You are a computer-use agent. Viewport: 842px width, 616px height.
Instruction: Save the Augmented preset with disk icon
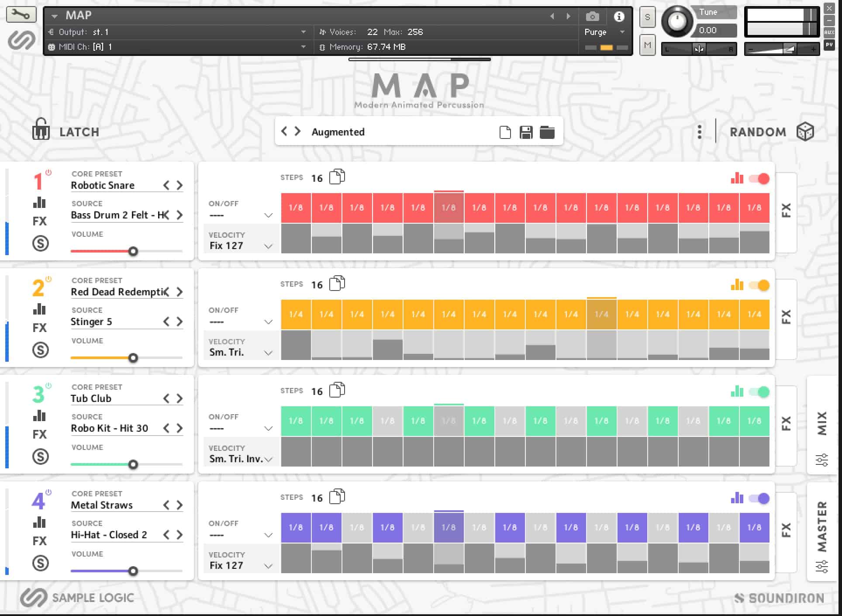click(526, 132)
